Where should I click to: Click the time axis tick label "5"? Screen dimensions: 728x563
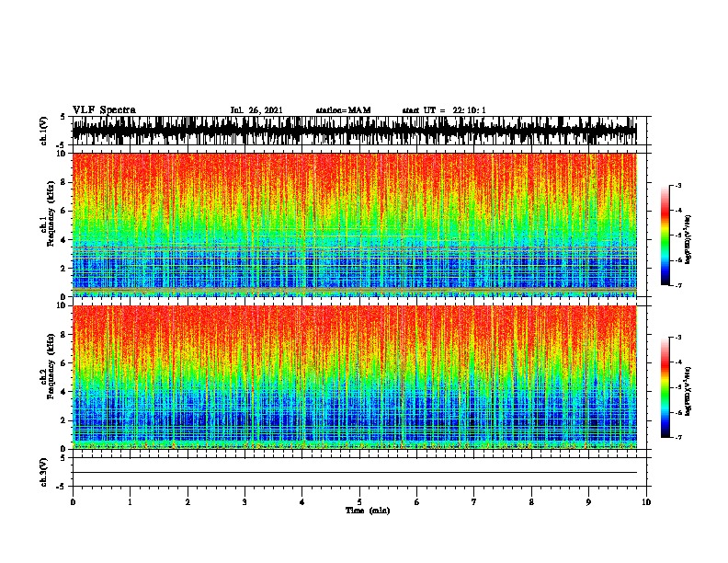(359, 502)
